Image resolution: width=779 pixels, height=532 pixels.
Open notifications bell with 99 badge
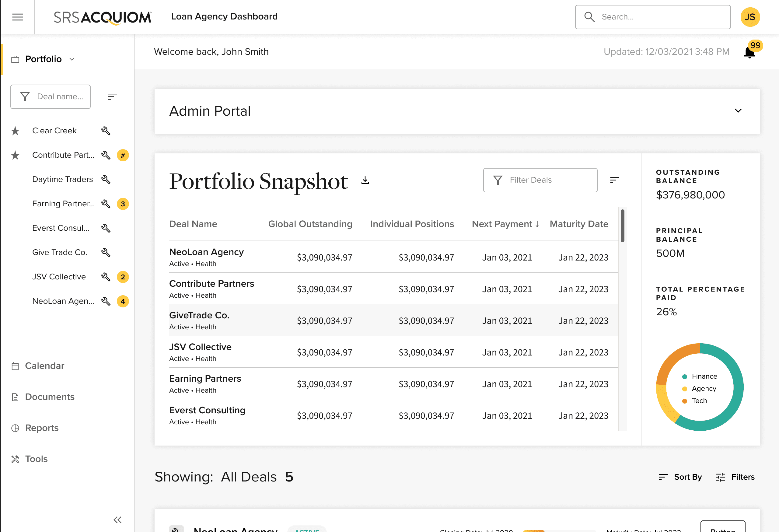749,52
